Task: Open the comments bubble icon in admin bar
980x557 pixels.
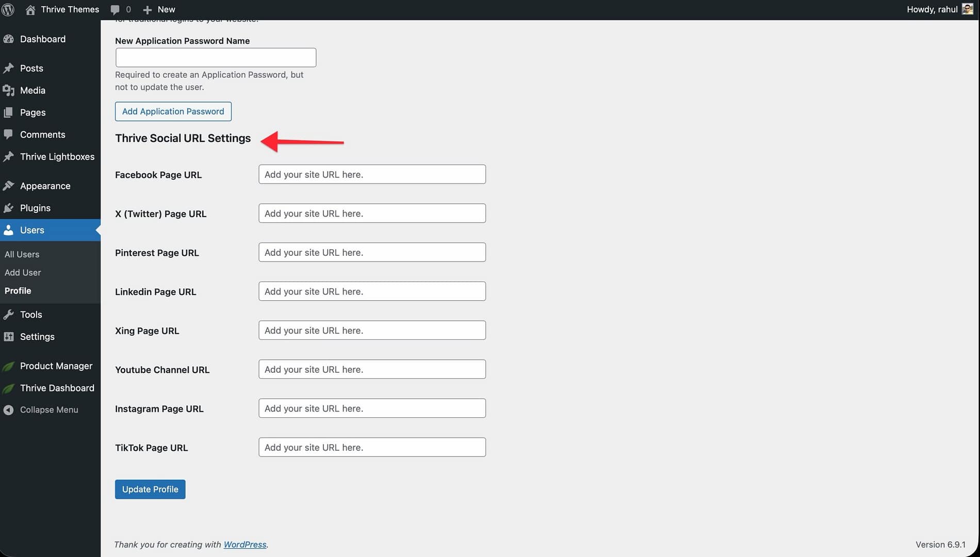Action: [x=115, y=9]
